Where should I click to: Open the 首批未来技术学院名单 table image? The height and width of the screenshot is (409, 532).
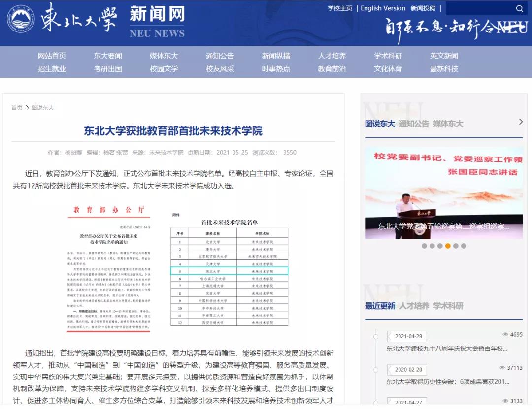230,269
